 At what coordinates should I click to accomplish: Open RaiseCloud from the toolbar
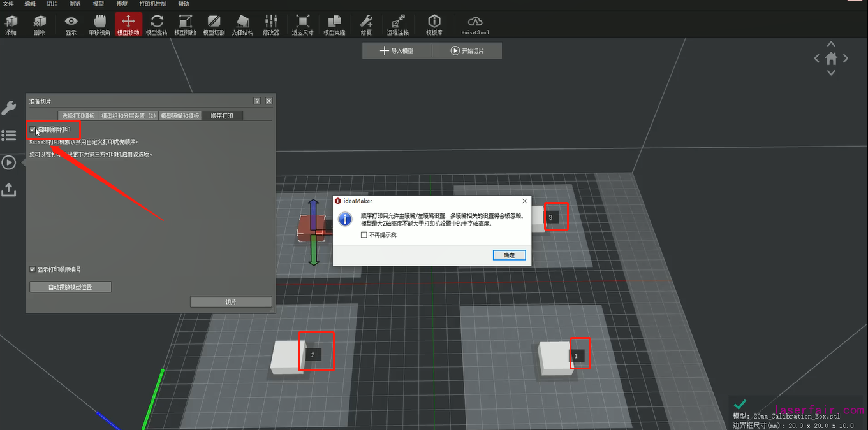pyautogui.click(x=474, y=24)
